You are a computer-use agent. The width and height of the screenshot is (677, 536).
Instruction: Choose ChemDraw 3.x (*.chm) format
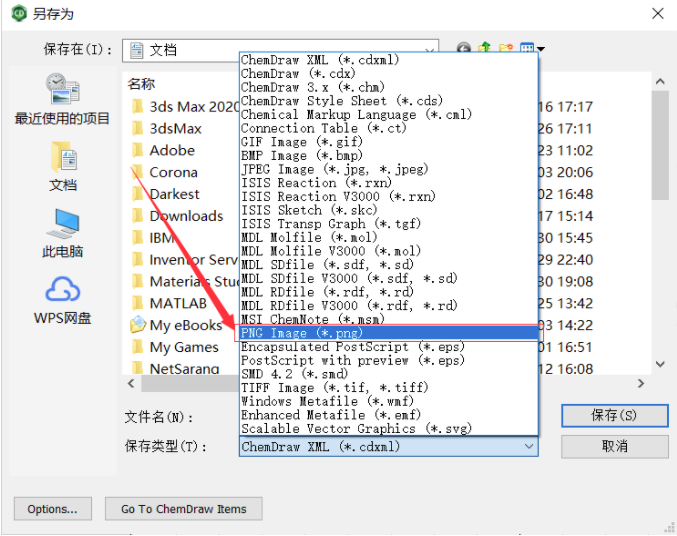click(389, 87)
